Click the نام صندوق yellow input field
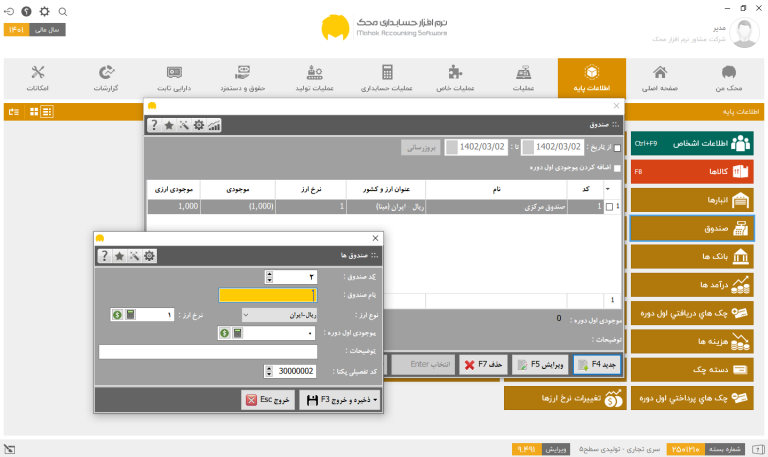The height and width of the screenshot is (457, 768). (268, 295)
